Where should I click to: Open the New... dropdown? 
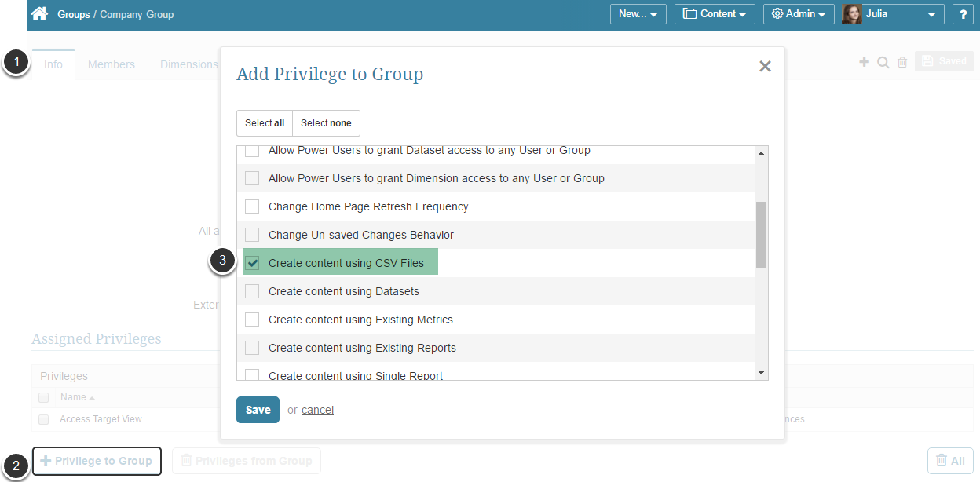(x=638, y=13)
